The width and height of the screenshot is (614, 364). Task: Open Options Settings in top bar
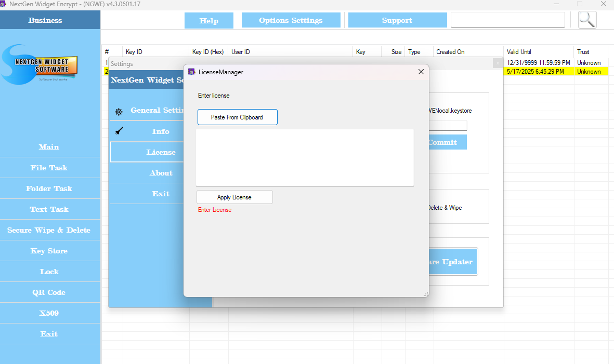[291, 20]
